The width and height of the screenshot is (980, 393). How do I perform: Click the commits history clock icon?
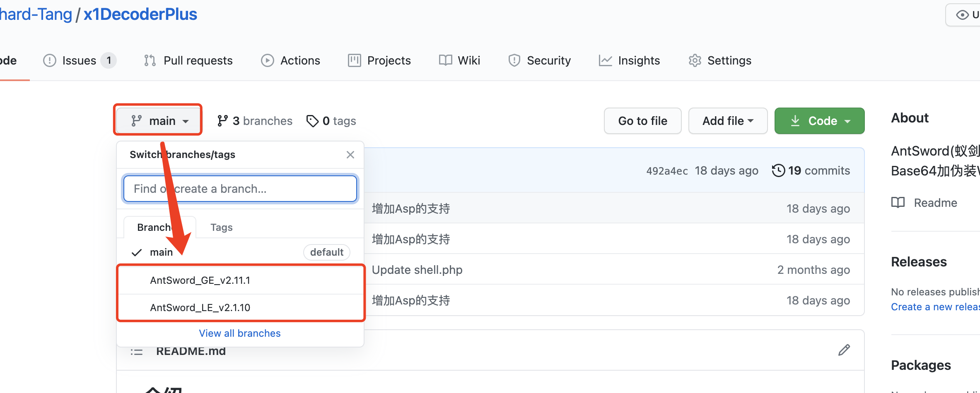coord(778,170)
